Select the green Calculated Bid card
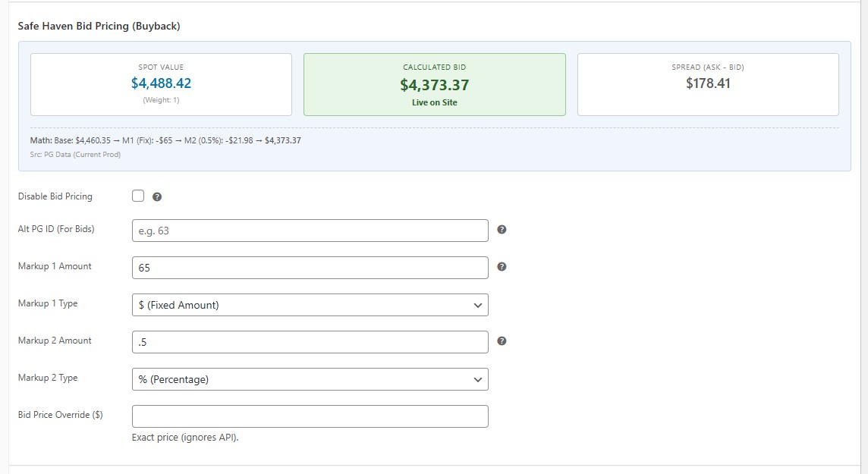Image resolution: width=868 pixels, height=474 pixels. click(x=434, y=84)
